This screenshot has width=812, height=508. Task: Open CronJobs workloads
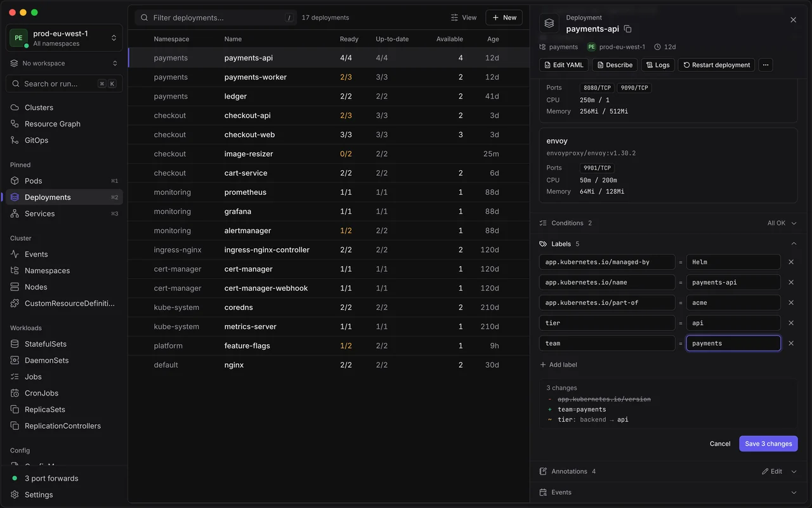coord(63,393)
